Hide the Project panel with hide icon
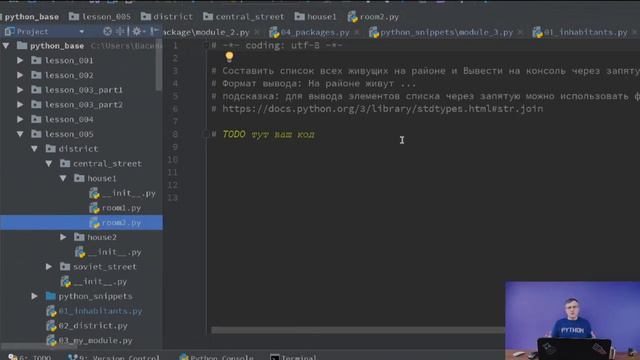Screen dimensions: 640x360 coord(154,31)
